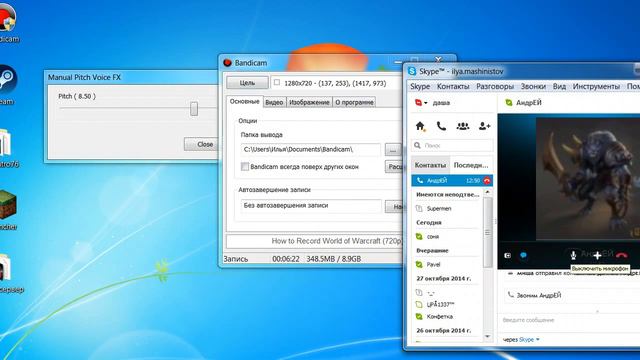Image resolution: width=640 pixels, height=360 pixels.
Task: Open the status dropdown arrow near даша
Action: [x=426, y=103]
